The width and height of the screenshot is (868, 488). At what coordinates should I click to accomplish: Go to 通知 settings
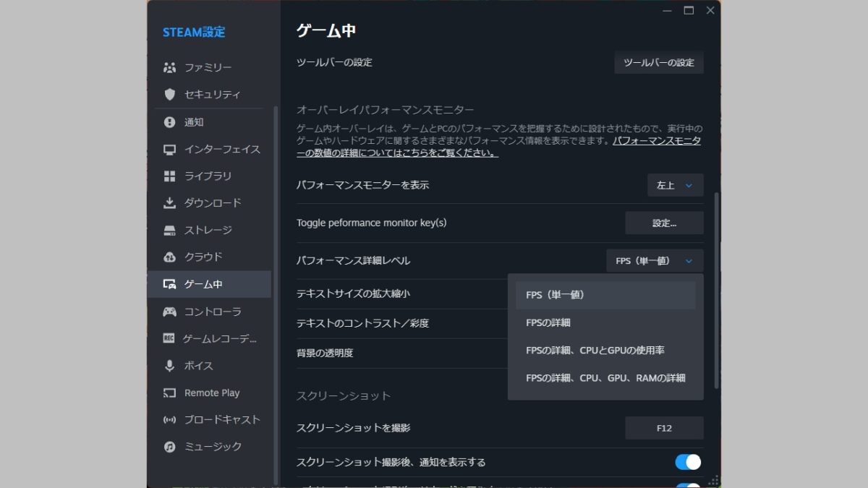coord(209,122)
